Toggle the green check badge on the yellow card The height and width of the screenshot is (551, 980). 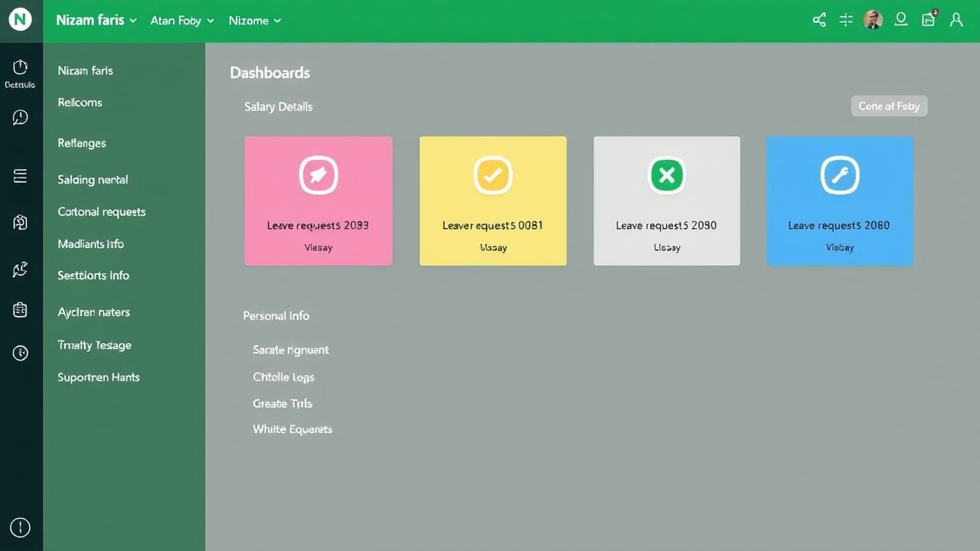tap(492, 174)
